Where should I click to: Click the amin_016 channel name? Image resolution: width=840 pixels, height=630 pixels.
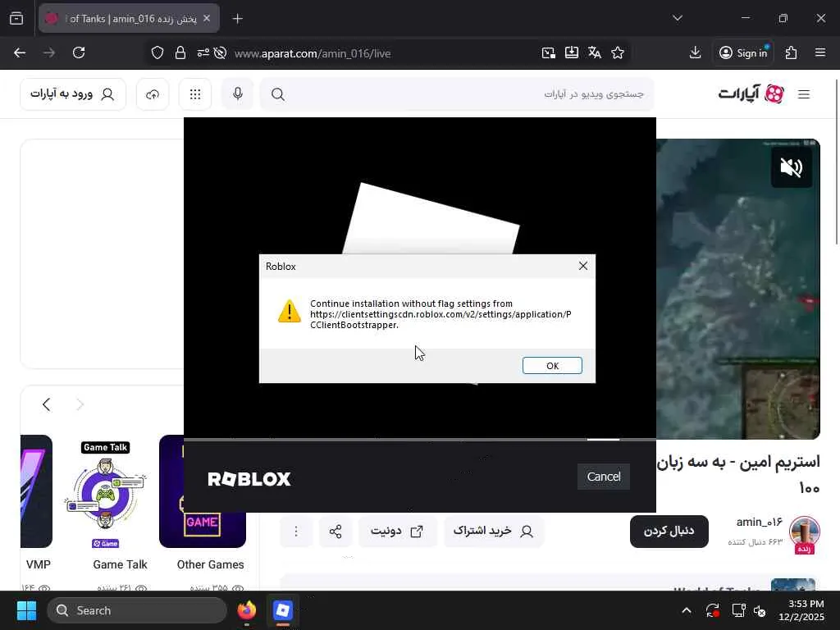(x=759, y=523)
